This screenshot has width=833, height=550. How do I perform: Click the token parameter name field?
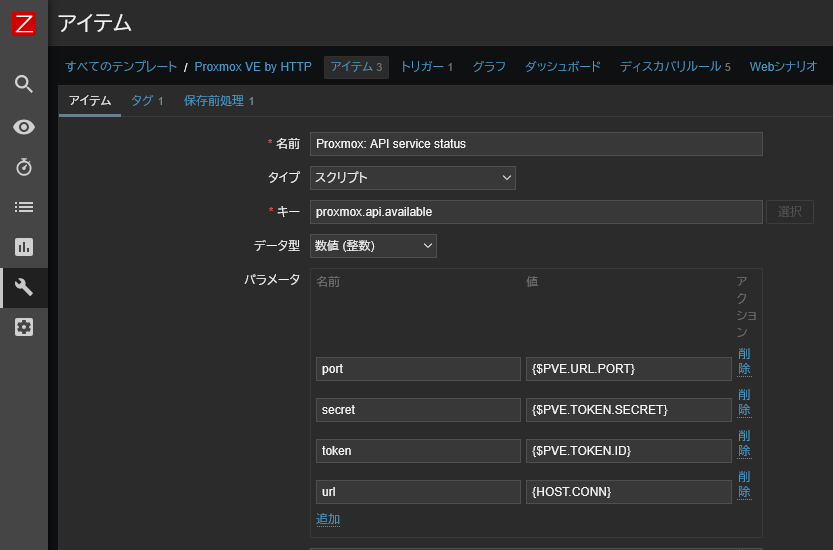(x=418, y=451)
